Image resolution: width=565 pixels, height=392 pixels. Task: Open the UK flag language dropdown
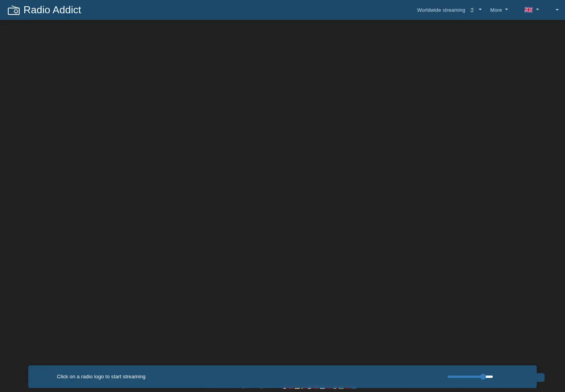532,10
